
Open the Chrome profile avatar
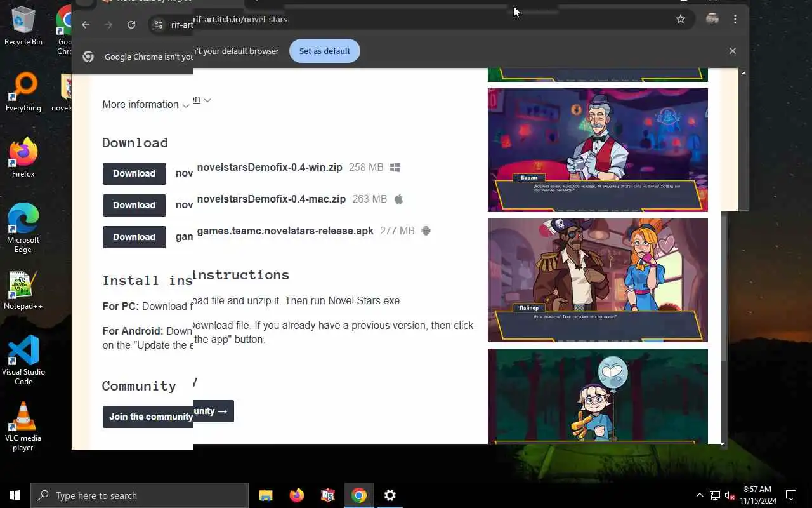(712, 19)
